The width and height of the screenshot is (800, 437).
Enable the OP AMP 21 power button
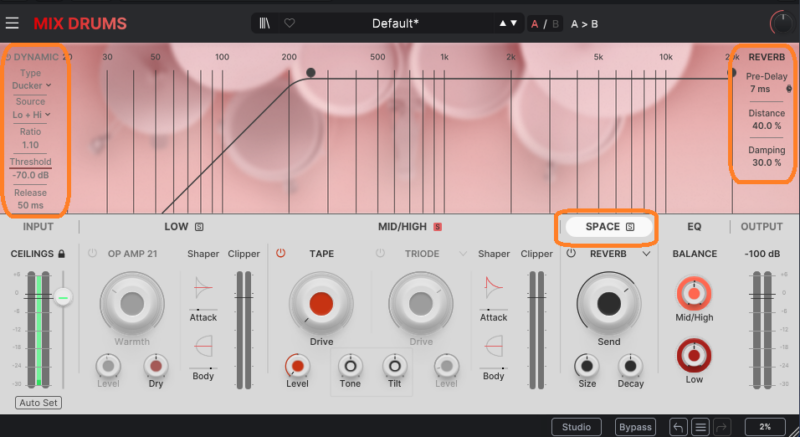pyautogui.click(x=92, y=254)
